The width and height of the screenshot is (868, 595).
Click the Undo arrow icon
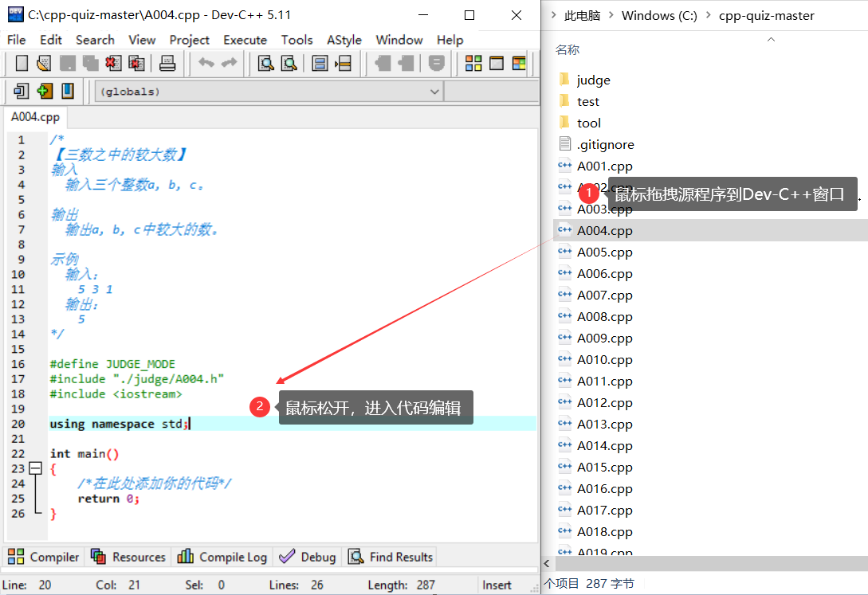206,63
